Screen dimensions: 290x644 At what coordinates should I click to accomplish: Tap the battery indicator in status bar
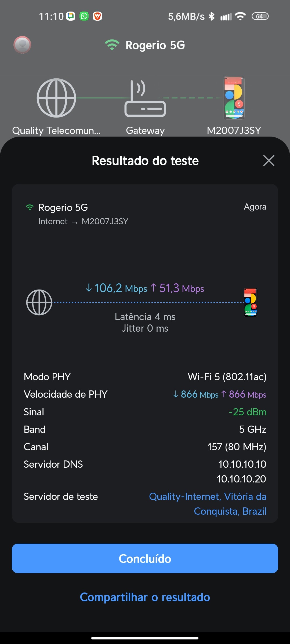(x=260, y=16)
